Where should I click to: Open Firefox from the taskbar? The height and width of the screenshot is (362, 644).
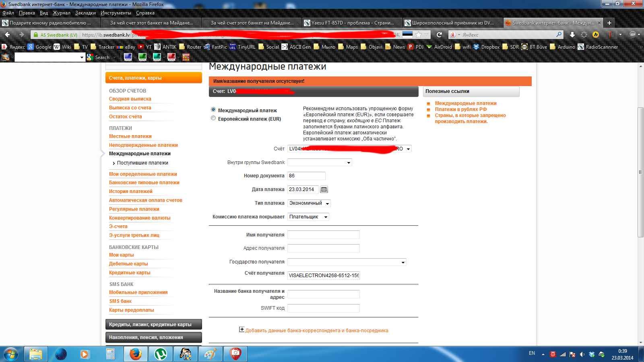click(x=136, y=354)
